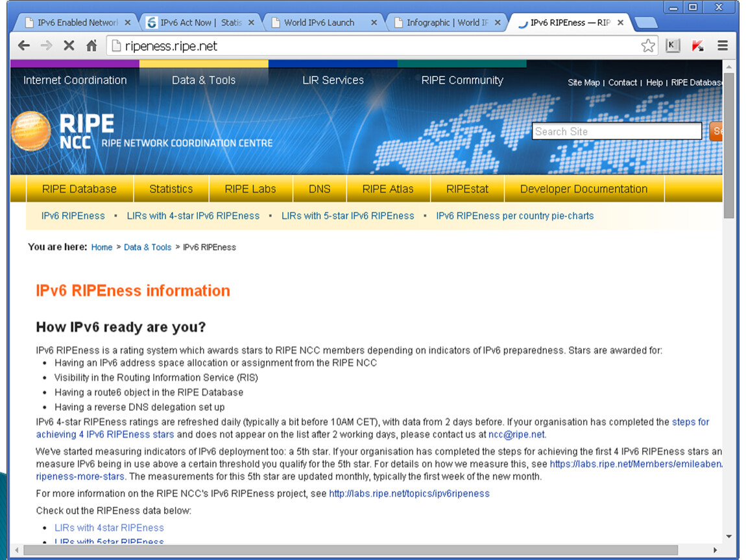This screenshot has height=560, width=746.
Task: Open IPv6 RIPEness per country pie-charts link
Action: (514, 216)
